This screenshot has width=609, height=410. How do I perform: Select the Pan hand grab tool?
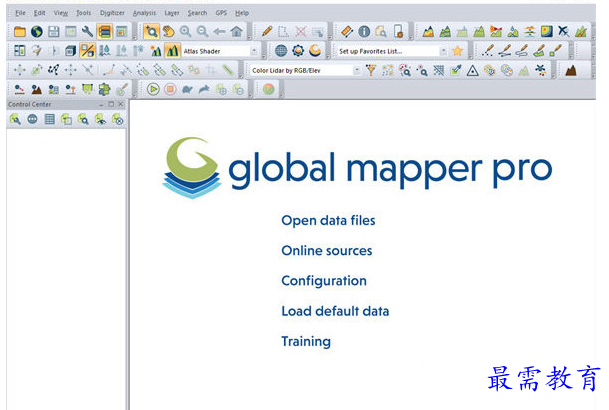pyautogui.click(x=168, y=31)
